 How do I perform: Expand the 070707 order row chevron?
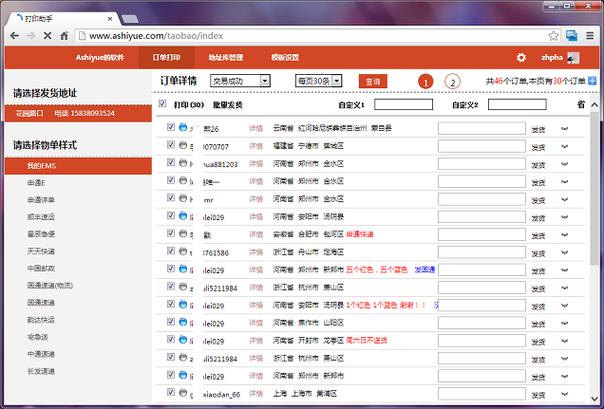564,146
